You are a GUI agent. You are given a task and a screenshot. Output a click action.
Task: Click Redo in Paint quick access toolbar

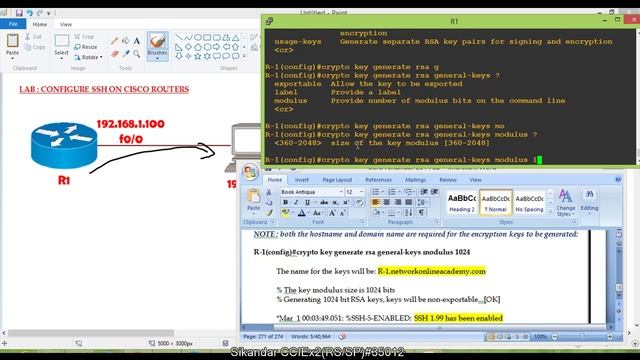click(x=39, y=13)
